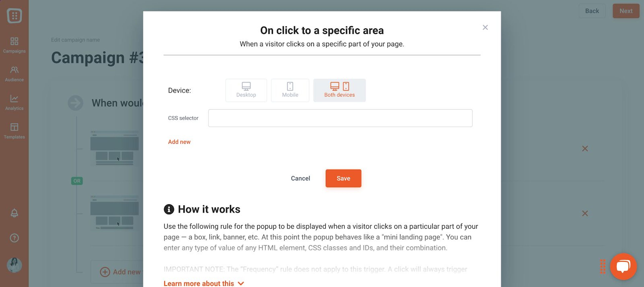The width and height of the screenshot is (644, 287).
Task: Close the On click dialog
Action: (x=485, y=27)
